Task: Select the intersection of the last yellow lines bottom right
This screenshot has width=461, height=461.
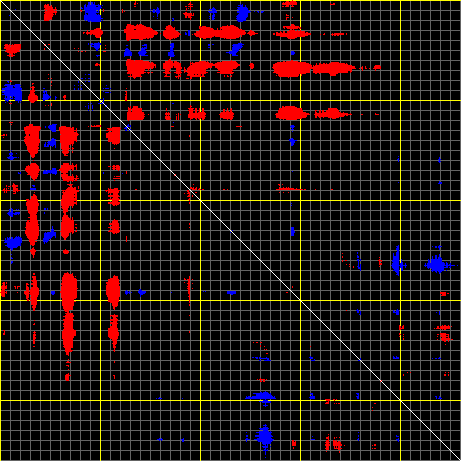Action: click(400, 400)
